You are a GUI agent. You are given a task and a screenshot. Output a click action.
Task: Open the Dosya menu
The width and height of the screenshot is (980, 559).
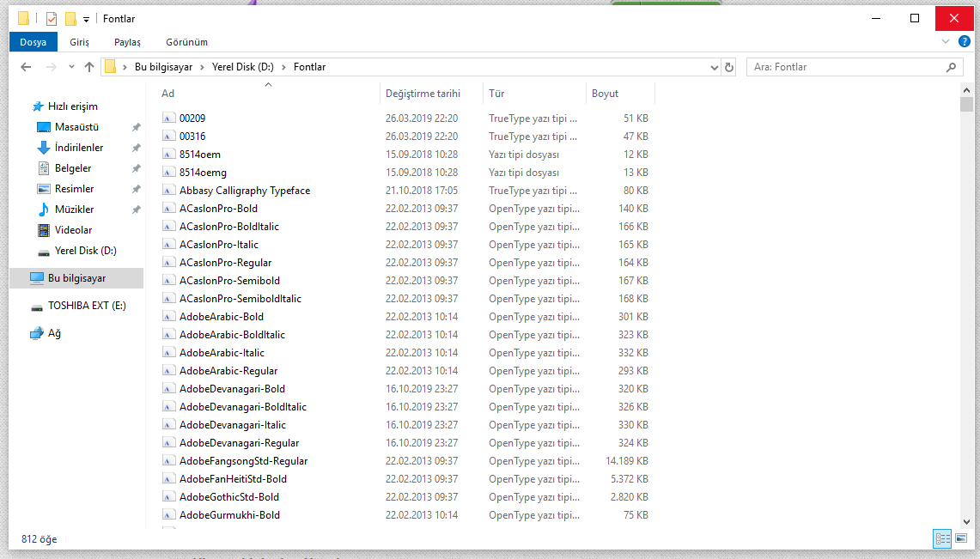33,41
